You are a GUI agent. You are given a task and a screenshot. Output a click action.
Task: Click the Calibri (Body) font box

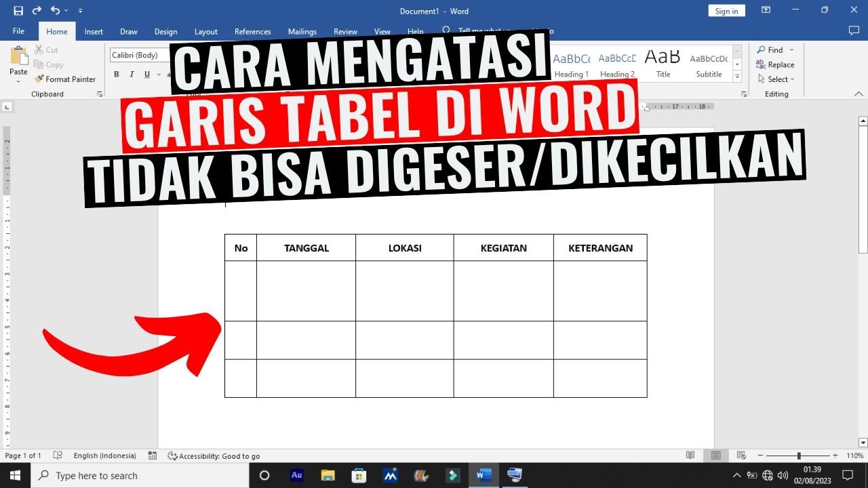tap(139, 55)
